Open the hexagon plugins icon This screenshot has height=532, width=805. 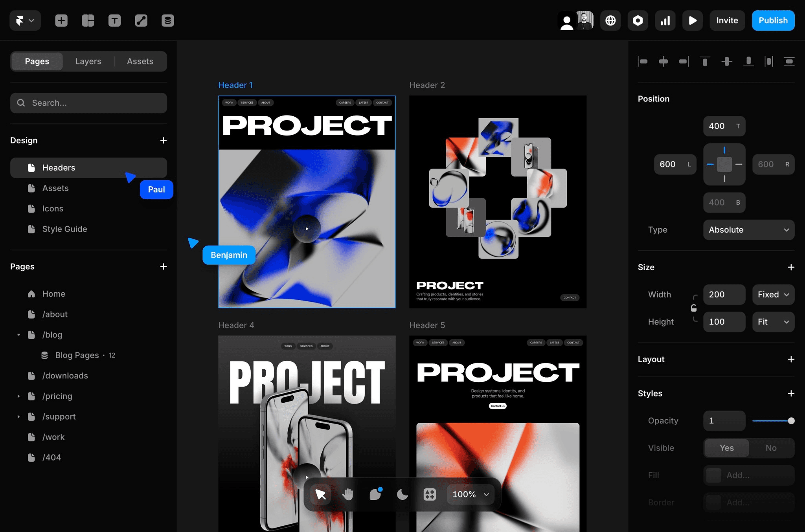[638, 20]
